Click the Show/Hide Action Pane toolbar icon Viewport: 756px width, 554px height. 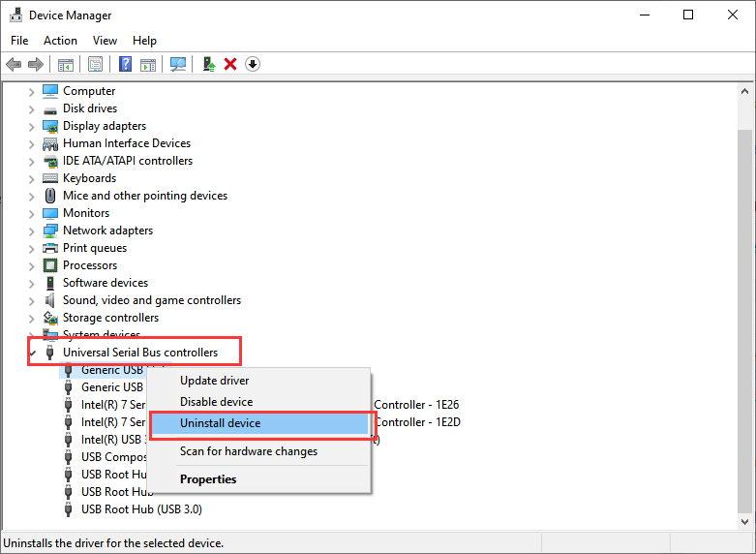coord(148,64)
